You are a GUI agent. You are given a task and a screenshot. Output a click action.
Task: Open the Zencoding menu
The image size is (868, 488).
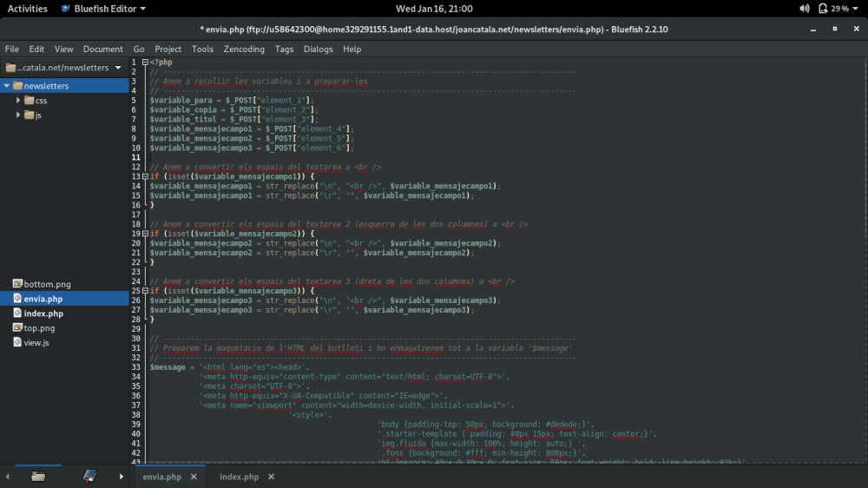(244, 49)
